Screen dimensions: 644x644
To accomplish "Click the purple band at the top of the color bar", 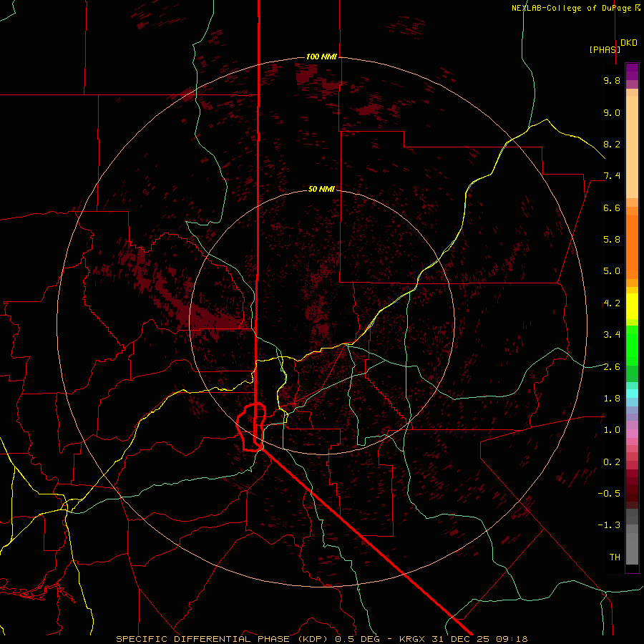I will click(632, 72).
